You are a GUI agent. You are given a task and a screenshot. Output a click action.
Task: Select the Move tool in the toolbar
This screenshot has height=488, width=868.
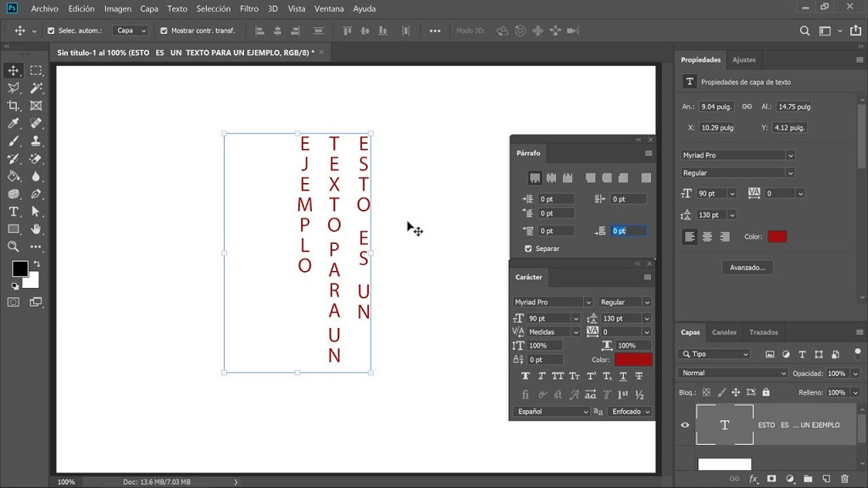coord(13,71)
